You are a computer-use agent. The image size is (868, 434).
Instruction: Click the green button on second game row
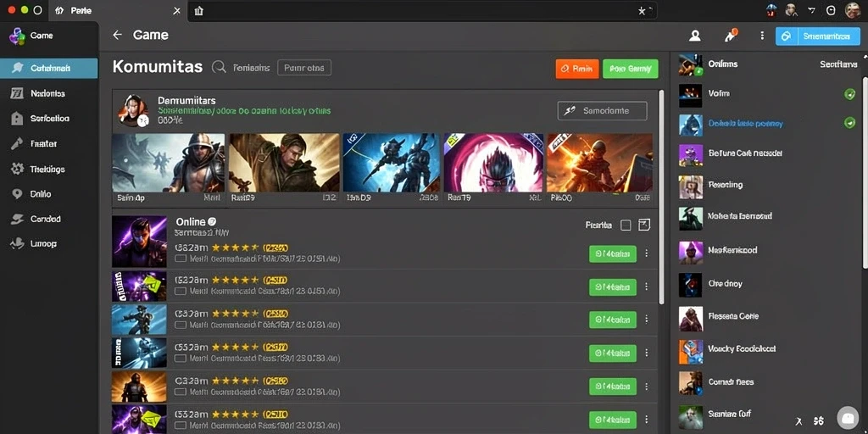(x=612, y=287)
